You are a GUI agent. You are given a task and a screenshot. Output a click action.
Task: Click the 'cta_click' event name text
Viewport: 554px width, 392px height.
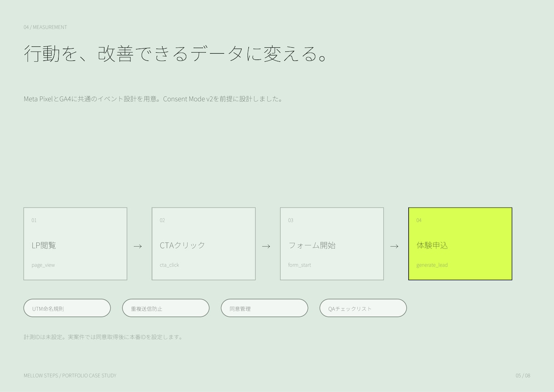(169, 265)
